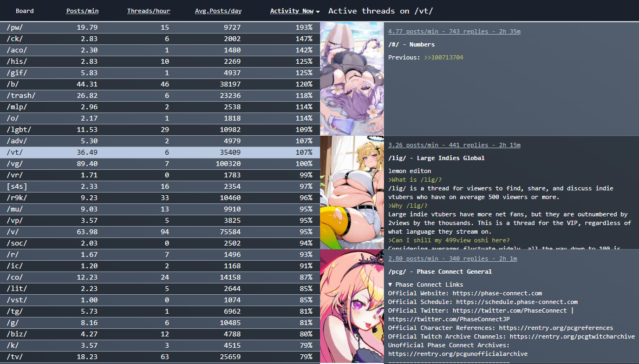
Task: Select the /o/ board row
Action: pyautogui.click(x=160, y=118)
